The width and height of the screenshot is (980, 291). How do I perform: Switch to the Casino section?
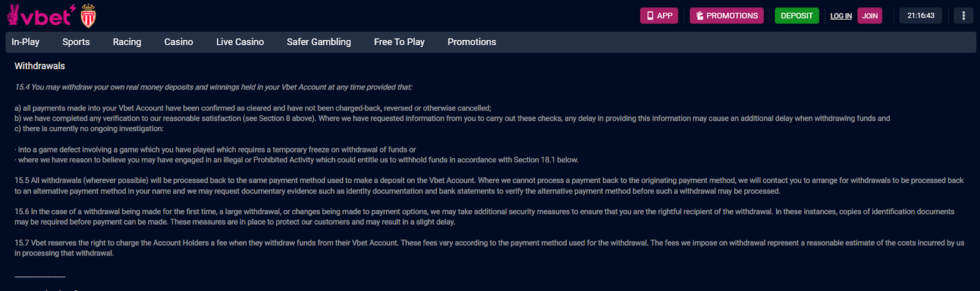(x=178, y=42)
